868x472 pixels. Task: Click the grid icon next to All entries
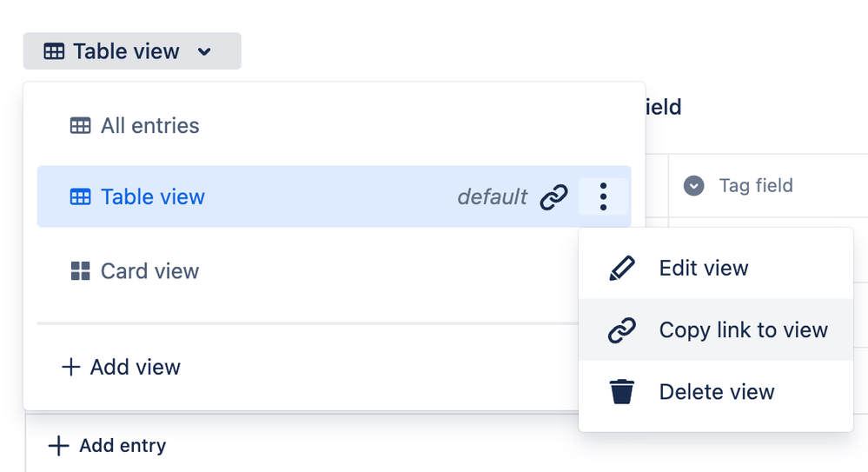80,126
